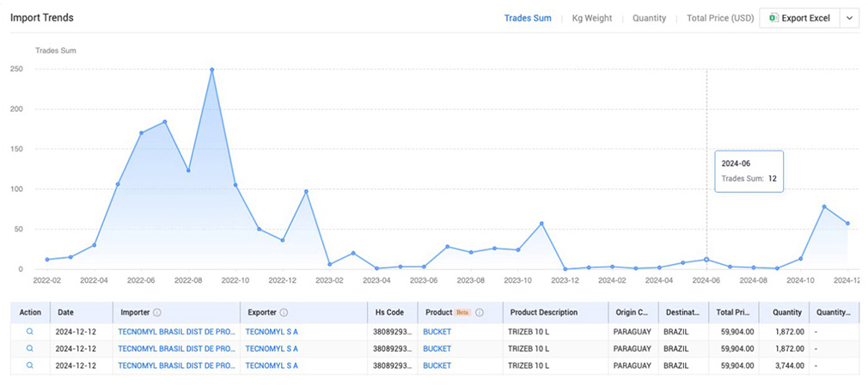
Task: Show the Quantity metric tab above the chart
Action: coord(649,18)
